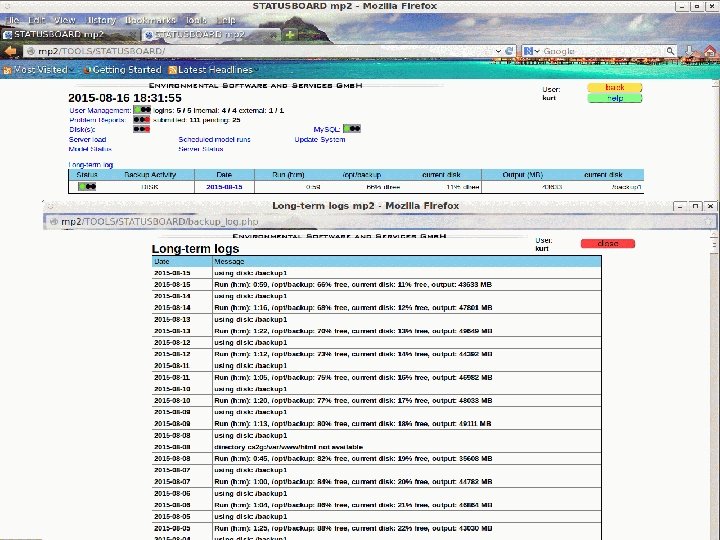720x540 pixels.
Task: Switch to the second STATUSBOARD mp2 tab
Action: [210, 34]
